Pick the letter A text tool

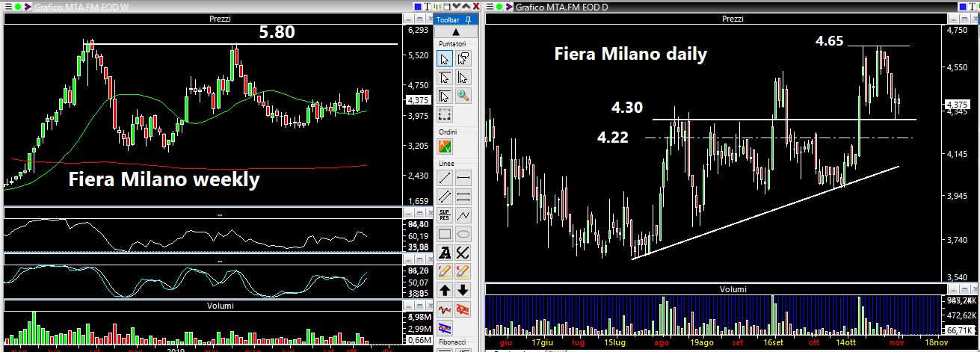[x=444, y=252]
